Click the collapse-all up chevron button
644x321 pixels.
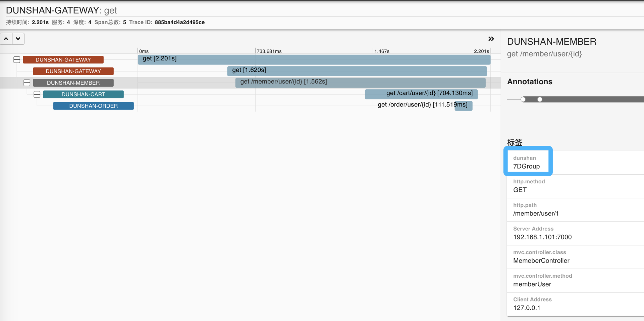tap(6, 39)
